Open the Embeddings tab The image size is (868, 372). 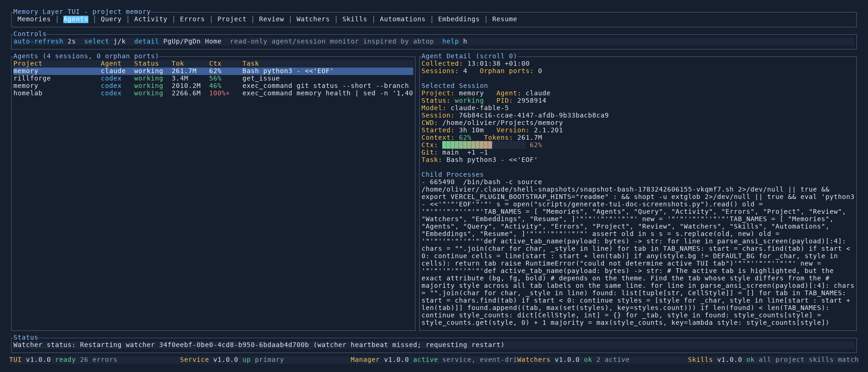459,19
